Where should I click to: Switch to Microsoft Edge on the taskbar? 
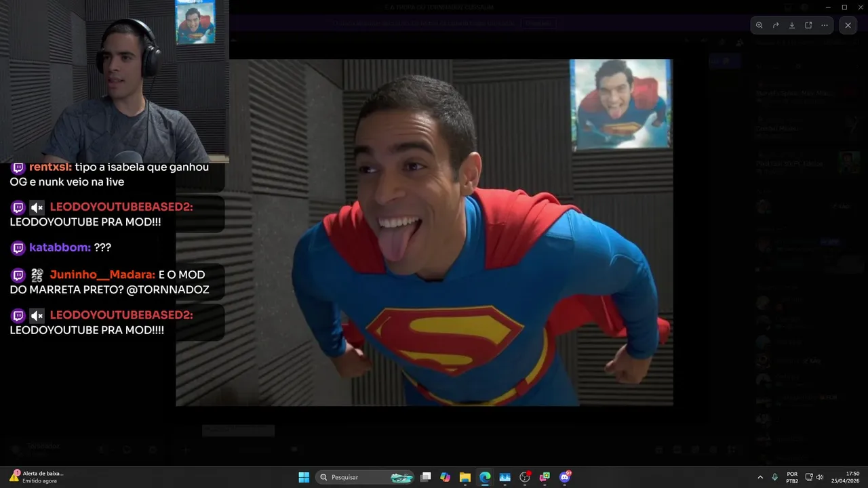[x=485, y=477]
